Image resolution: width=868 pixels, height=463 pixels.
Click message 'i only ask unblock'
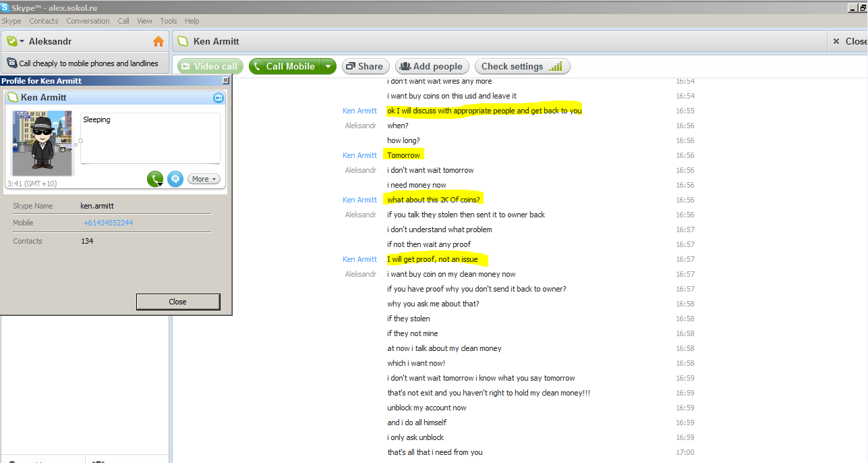pyautogui.click(x=415, y=437)
